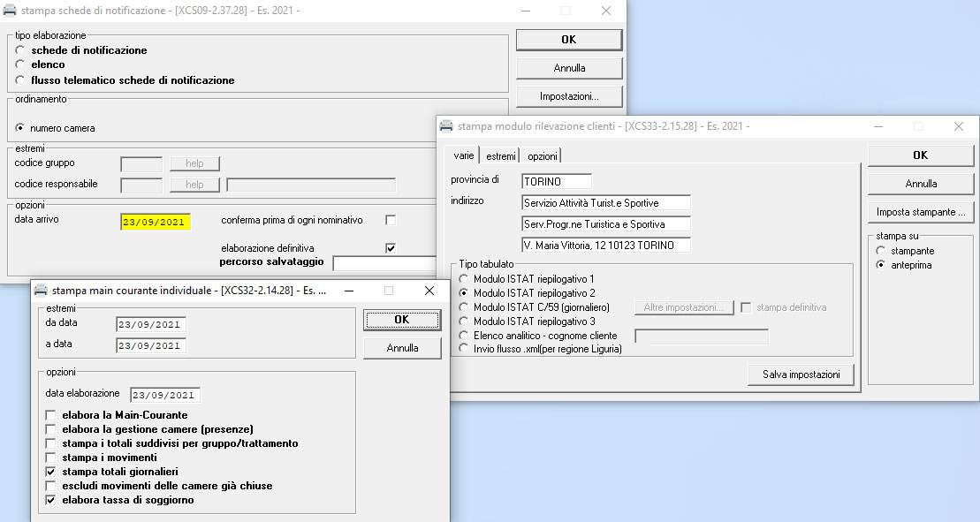Click the 'da data' date field
Screen dimensions: 980x522
pyautogui.click(x=150, y=325)
